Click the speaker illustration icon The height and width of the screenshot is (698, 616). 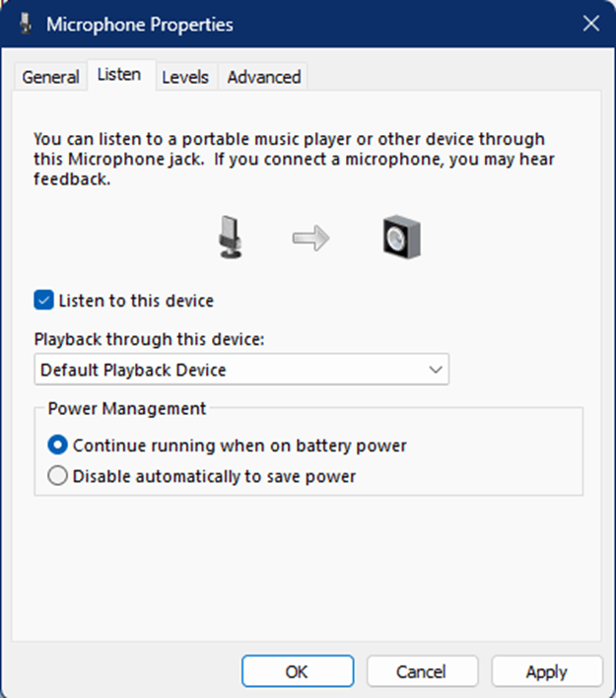[x=402, y=237]
